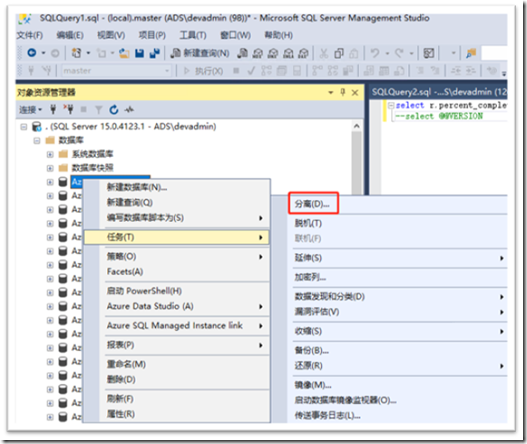527x444 pixels.
Task: Close the 对象资源管理器 panel
Action: tap(355, 92)
